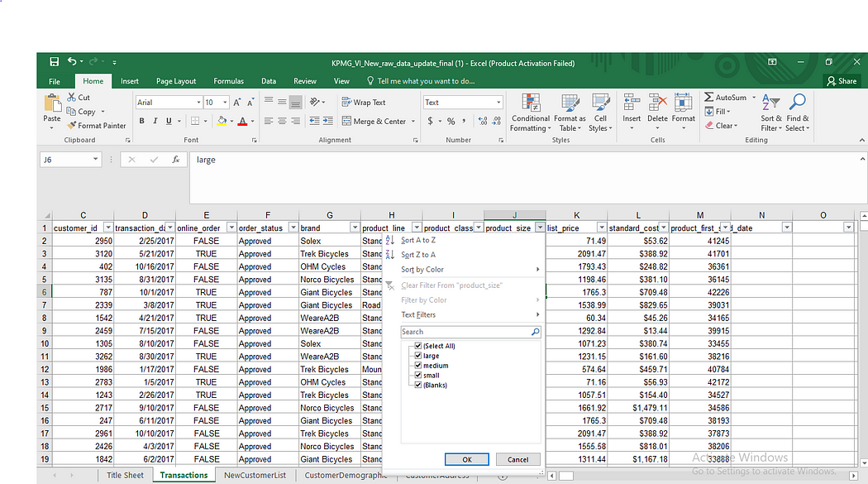Switch to the Formulas ribbon tab

[228, 81]
